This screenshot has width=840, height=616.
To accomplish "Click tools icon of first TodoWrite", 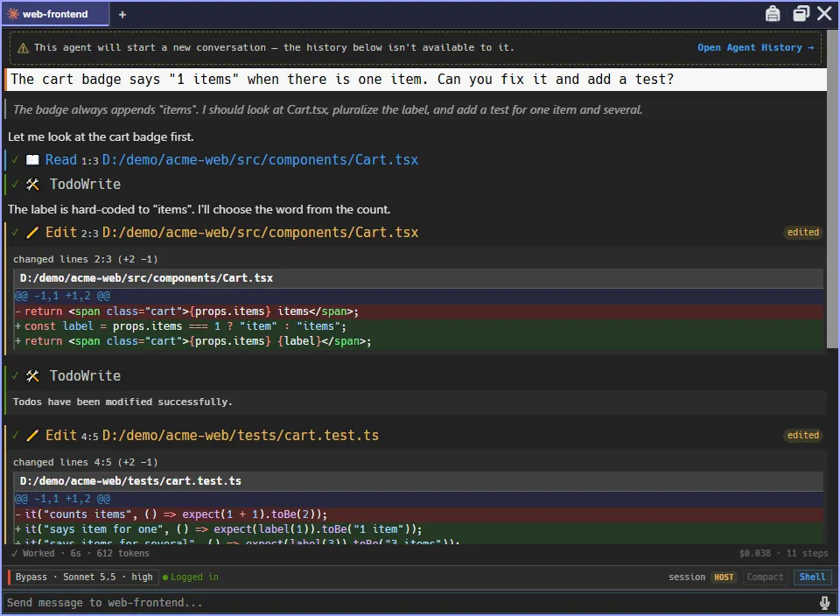I will click(x=32, y=185).
